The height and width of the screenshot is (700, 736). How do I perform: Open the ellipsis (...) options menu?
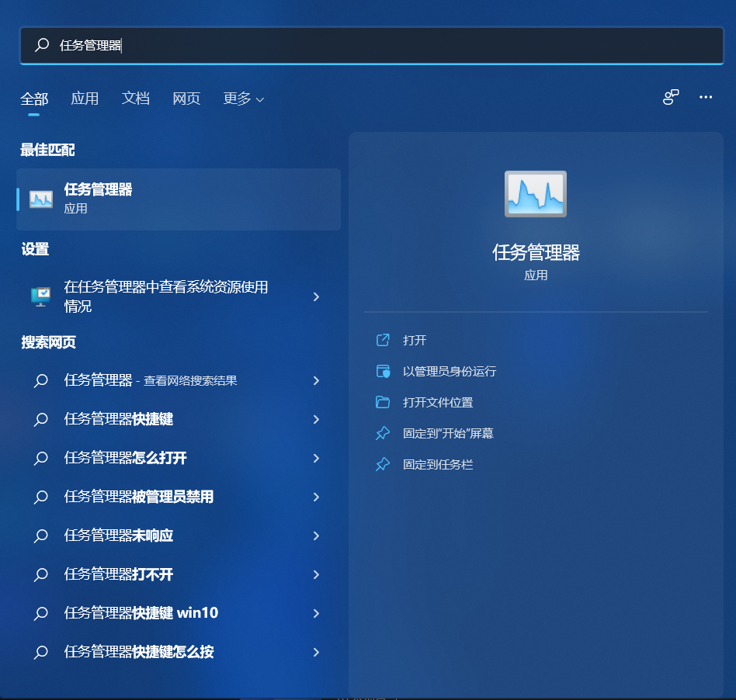tap(705, 97)
